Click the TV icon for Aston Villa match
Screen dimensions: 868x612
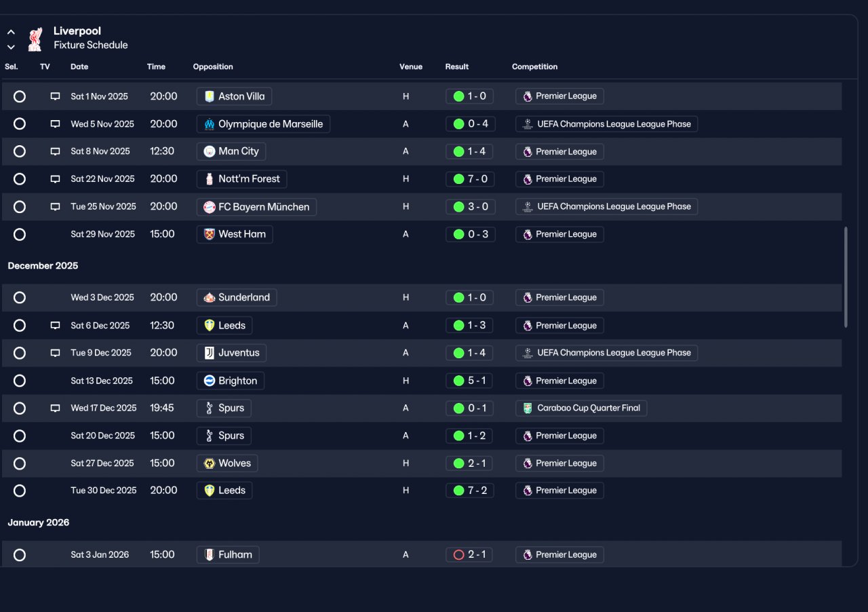[x=56, y=96]
